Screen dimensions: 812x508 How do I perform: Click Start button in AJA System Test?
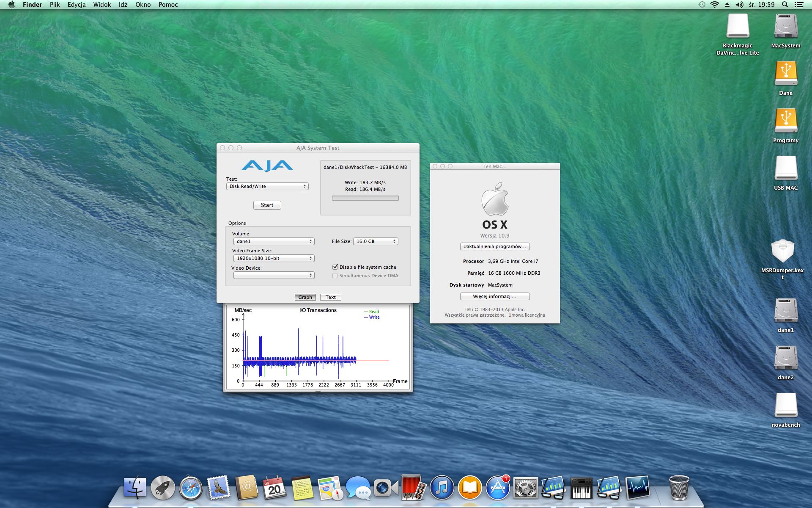pos(267,205)
